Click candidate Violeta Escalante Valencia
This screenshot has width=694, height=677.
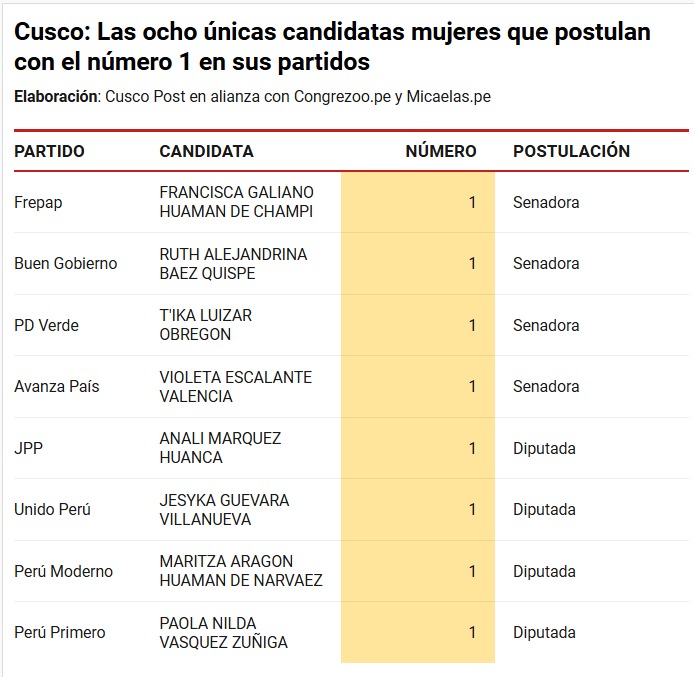[235, 387]
